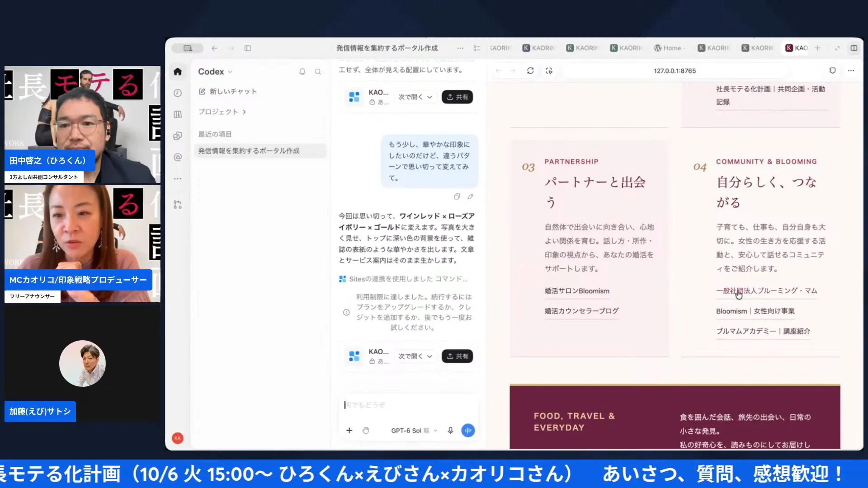The height and width of the screenshot is (488, 868).
Task: Click the upper 共有 share button
Action: point(457,97)
